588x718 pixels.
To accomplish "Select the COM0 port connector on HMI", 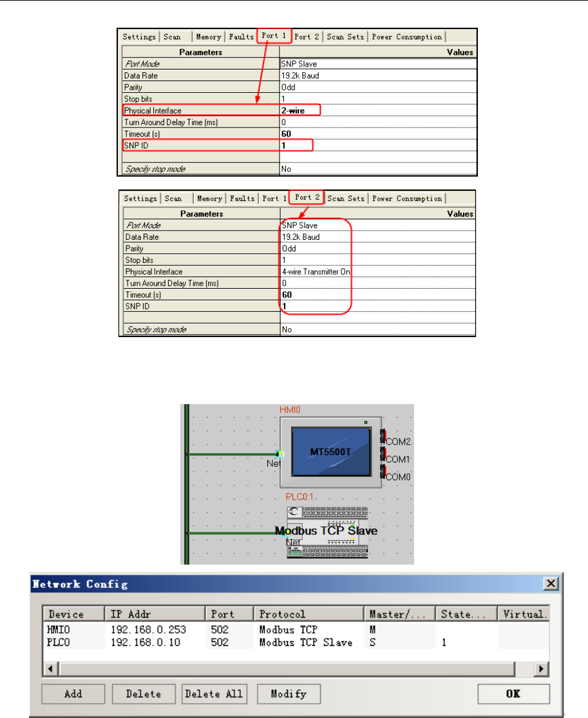I will coord(383,472).
